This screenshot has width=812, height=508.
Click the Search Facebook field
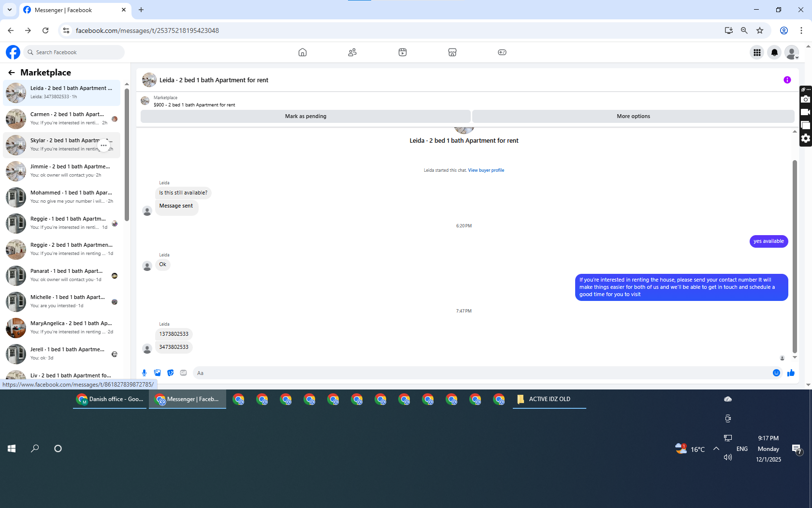73,52
